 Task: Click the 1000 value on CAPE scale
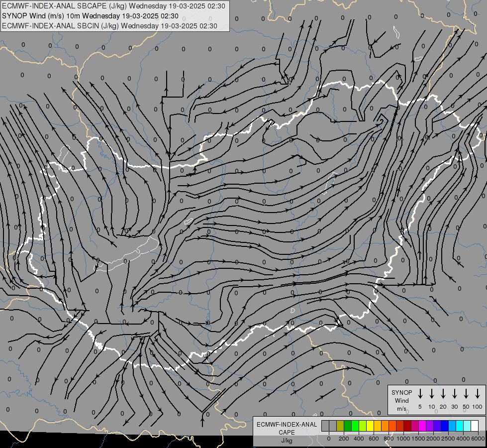[403, 439]
